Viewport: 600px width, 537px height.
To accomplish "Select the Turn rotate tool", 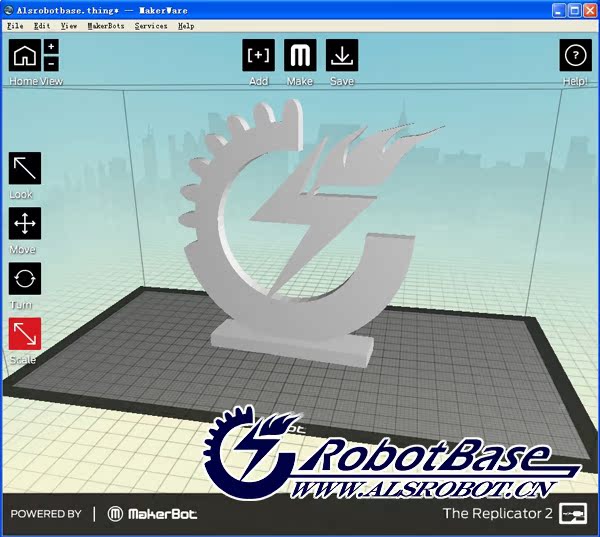I will point(25,278).
